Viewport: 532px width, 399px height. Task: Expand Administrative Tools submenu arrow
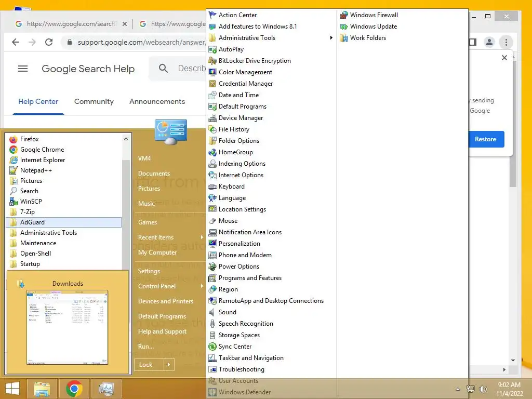click(x=331, y=37)
